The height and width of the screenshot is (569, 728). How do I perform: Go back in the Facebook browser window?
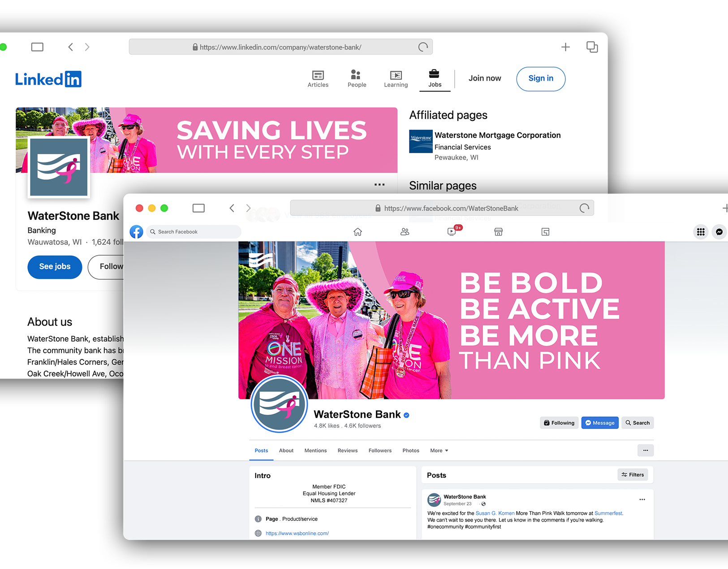(x=232, y=208)
